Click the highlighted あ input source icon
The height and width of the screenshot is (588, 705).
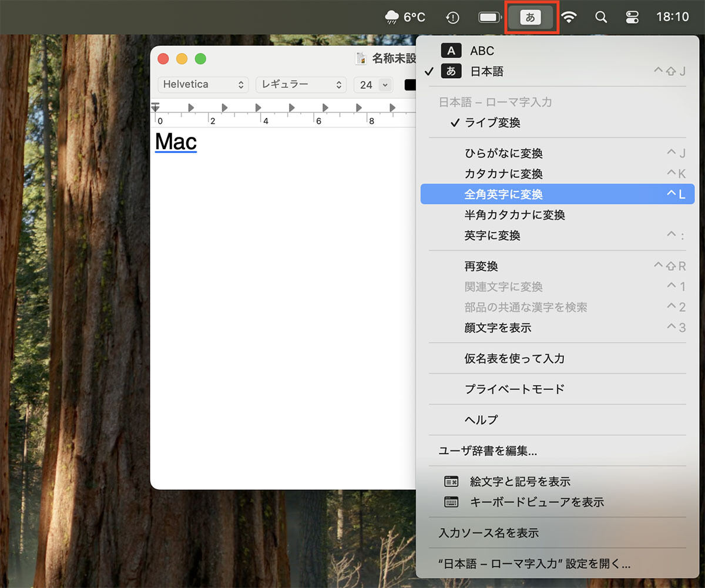(531, 17)
